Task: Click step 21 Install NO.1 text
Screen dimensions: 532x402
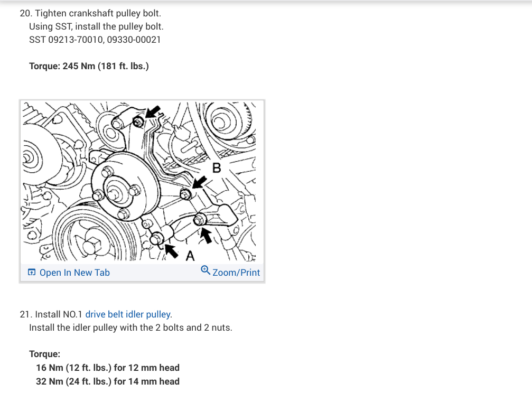Action: 51,314
